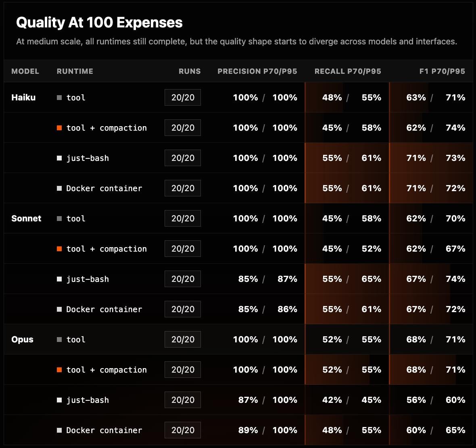This screenshot has height=448, width=476.
Task: Click the RUNS column header
Action: 190,71
